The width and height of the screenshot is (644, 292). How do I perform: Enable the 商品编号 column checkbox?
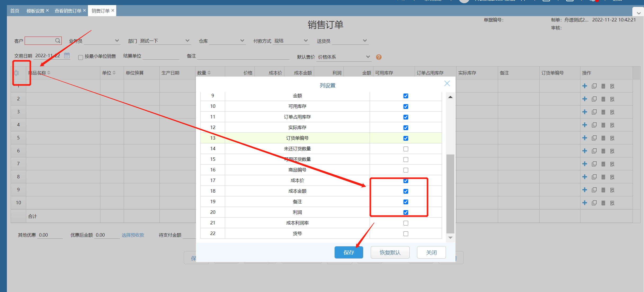pos(406,170)
